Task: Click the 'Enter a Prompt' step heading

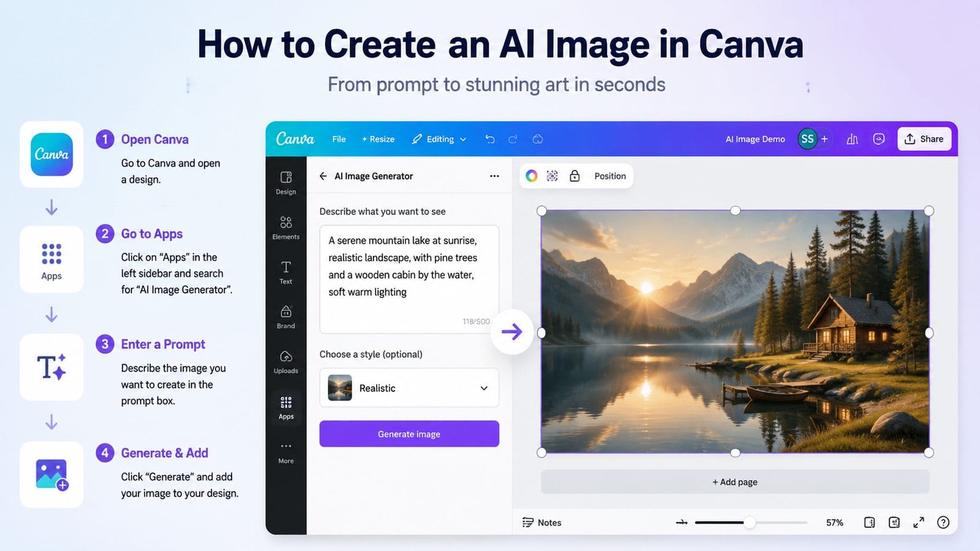Action: pos(163,344)
